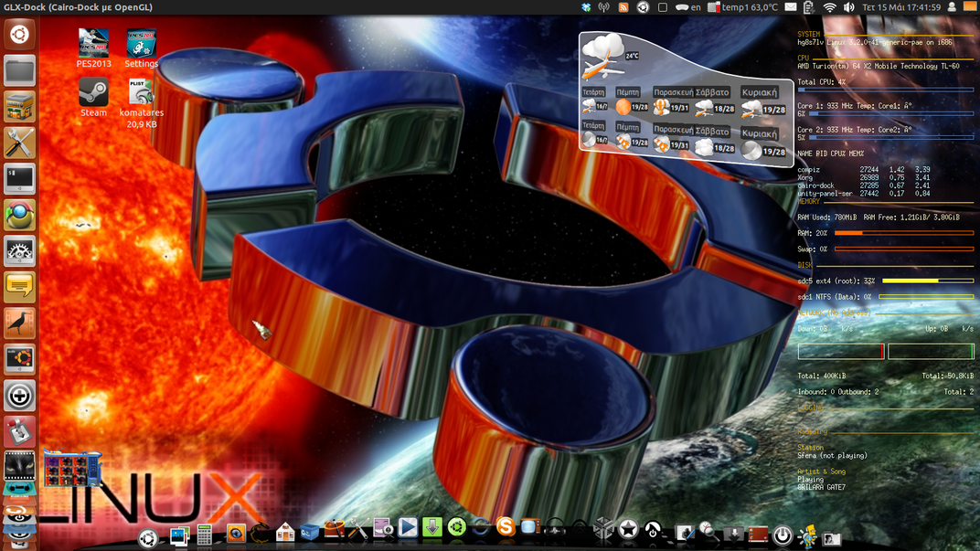This screenshot has height=551, width=980.
Task: Click the mail envelope messaging indicator
Action: [791, 7]
